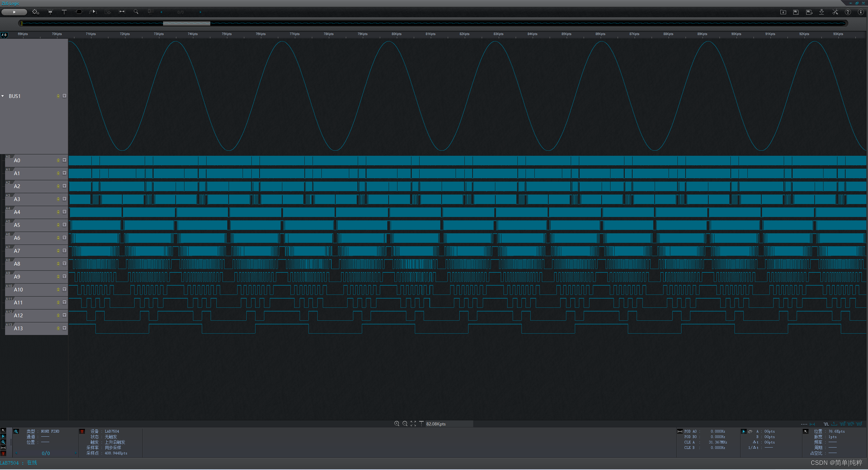Collapse the BUS1 channel group
This screenshot has height=470, width=868.
(3, 96)
